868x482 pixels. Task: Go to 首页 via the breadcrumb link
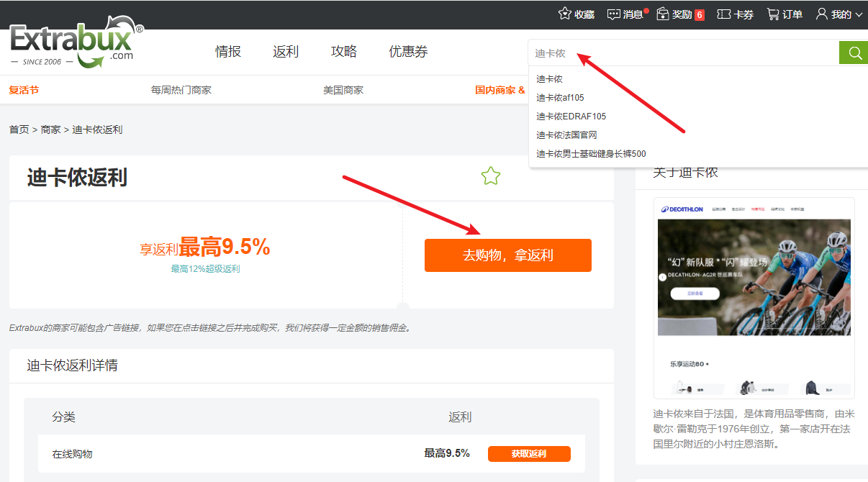coord(19,129)
